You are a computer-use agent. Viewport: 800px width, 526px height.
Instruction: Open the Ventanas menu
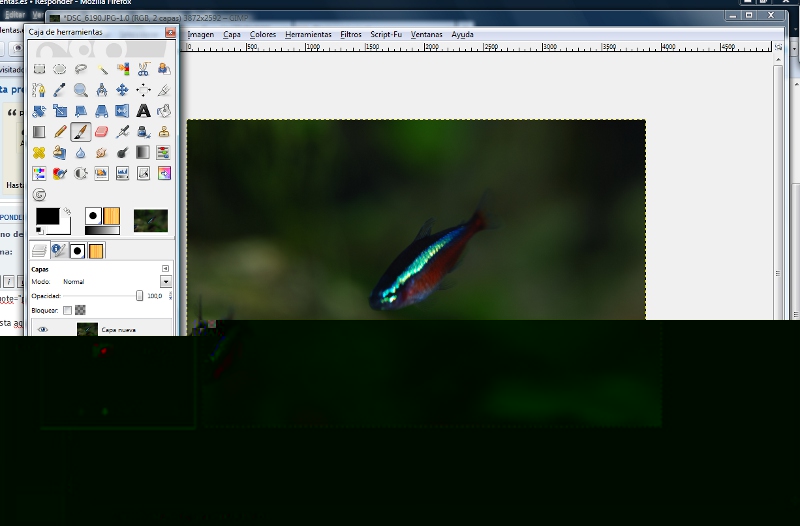click(x=427, y=34)
